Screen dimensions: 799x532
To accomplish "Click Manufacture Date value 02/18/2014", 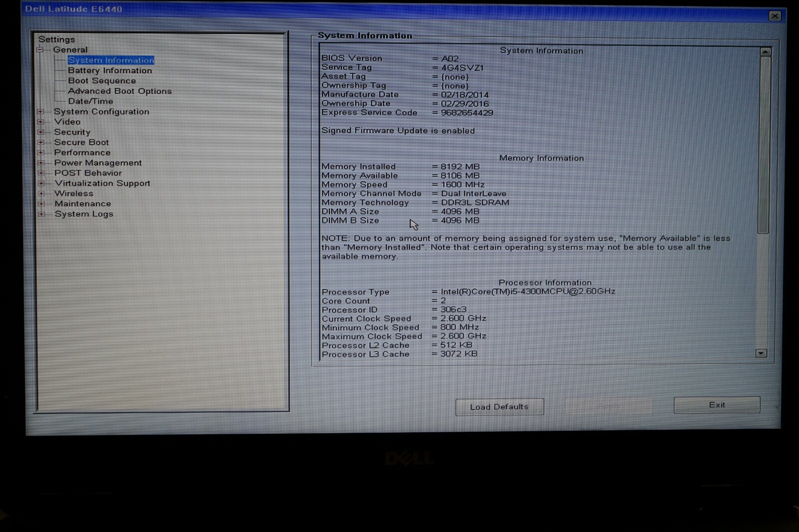I will pyautogui.click(x=465, y=95).
